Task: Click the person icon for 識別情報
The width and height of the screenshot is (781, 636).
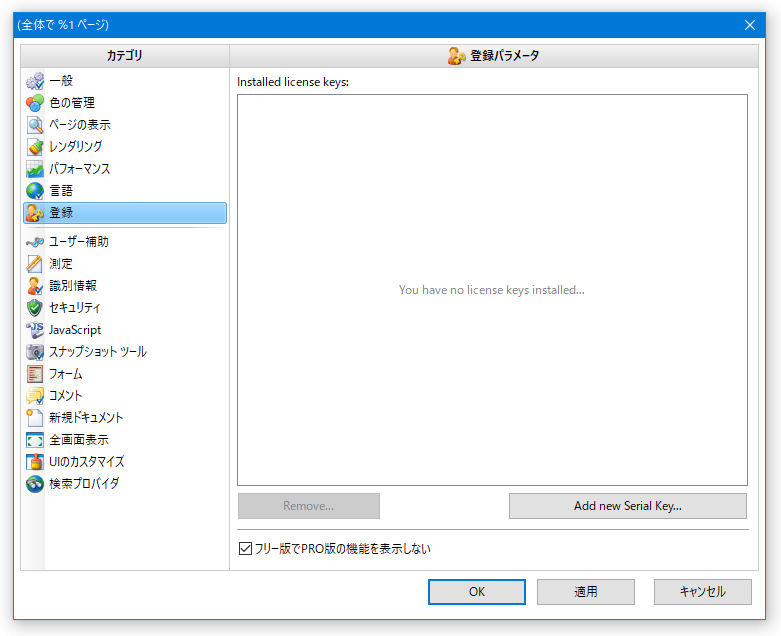Action: (x=35, y=286)
